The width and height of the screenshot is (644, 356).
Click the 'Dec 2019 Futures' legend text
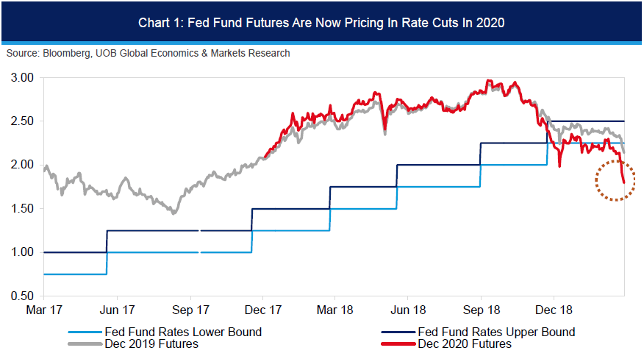tap(151, 343)
